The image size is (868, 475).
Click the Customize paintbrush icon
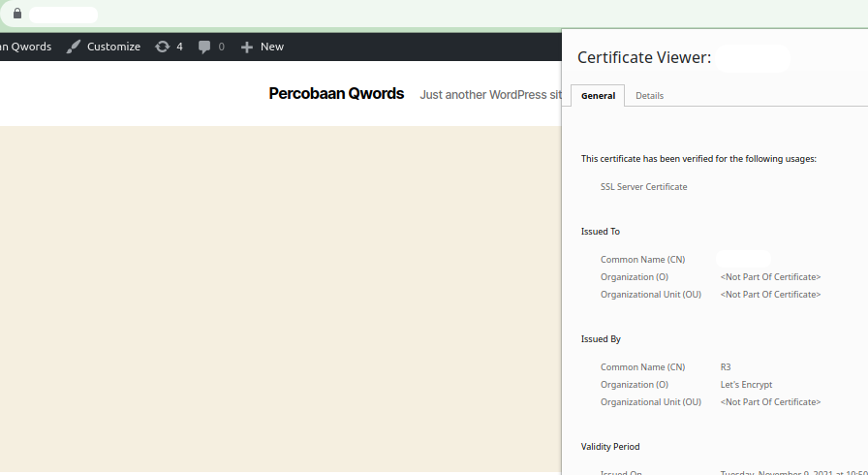tap(74, 47)
